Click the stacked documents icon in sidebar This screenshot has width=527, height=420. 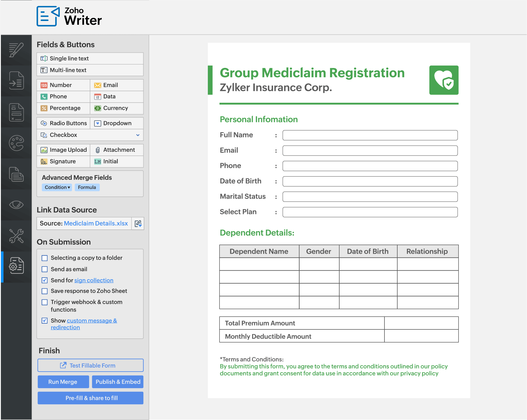pos(16,174)
